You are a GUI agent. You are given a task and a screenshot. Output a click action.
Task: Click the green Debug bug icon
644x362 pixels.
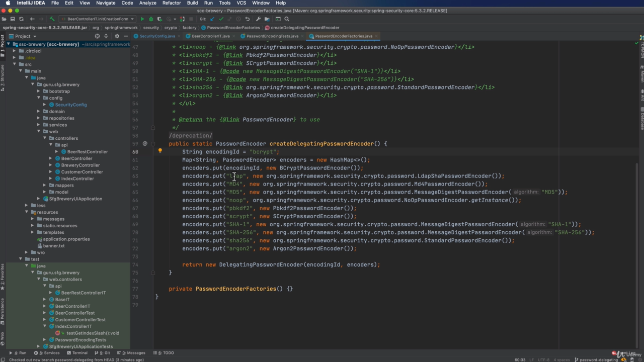point(151,19)
